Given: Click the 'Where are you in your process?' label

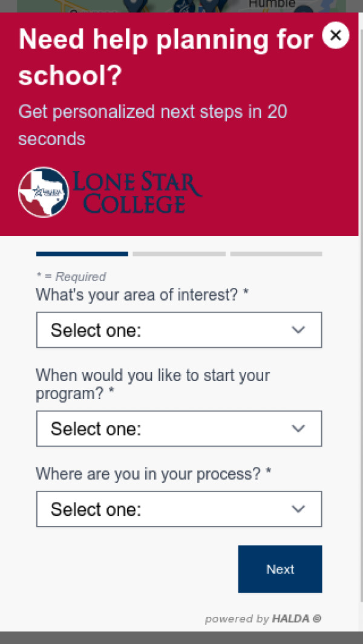Looking at the screenshot, I should coord(153,473).
